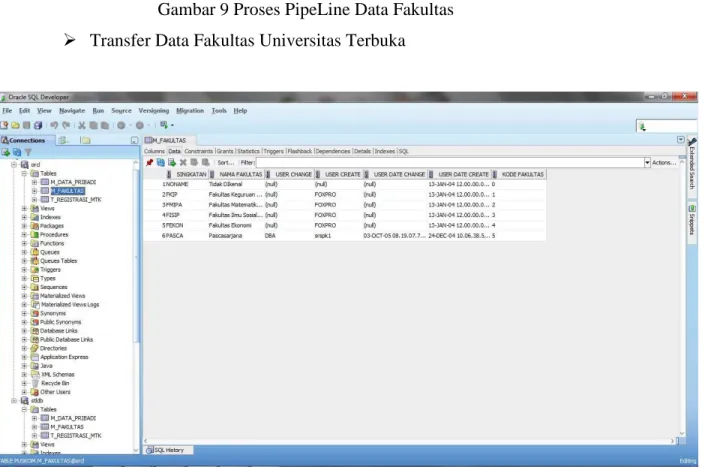This screenshot has width=705, height=467.
Task: Expand the Procedures node
Action: (24, 235)
